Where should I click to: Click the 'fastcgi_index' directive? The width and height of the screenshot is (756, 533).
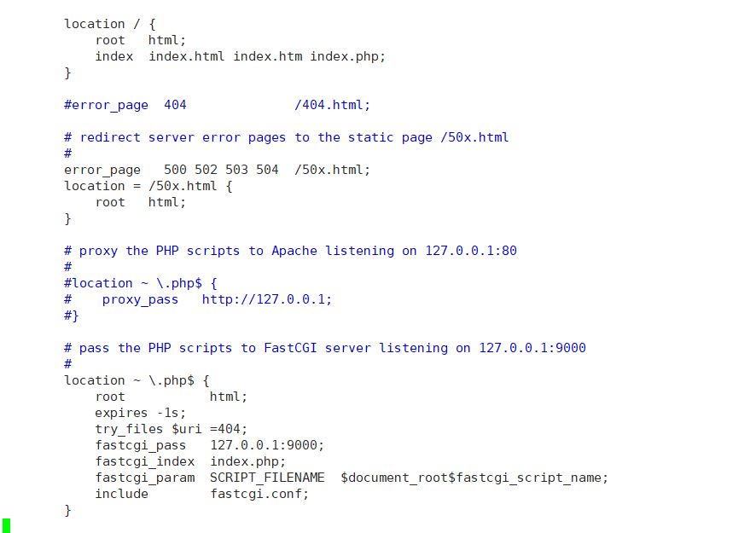[145, 461]
